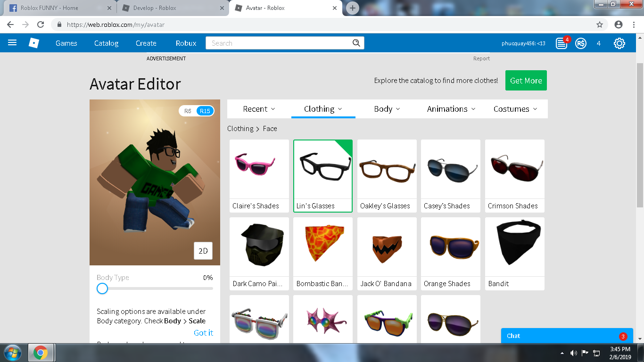
Task: Equip Orange Shades
Action: 451,254
